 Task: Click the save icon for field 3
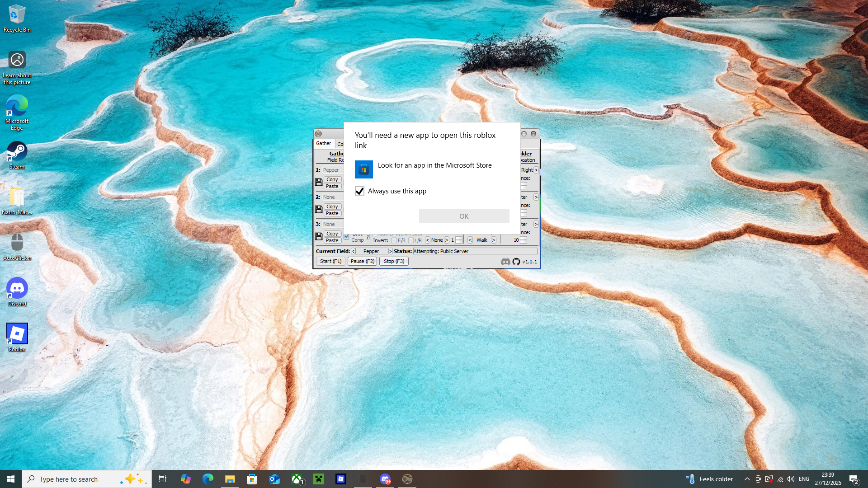pyautogui.click(x=319, y=236)
